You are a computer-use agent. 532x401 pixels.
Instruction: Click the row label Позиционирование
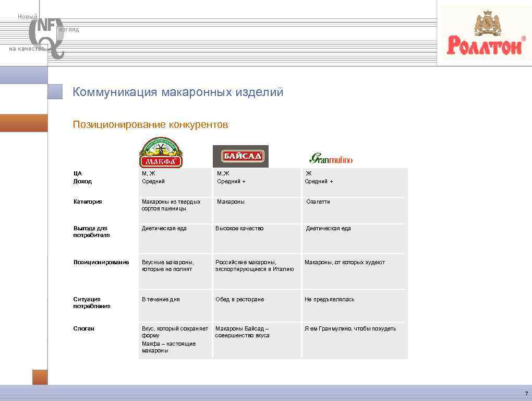tap(101, 262)
